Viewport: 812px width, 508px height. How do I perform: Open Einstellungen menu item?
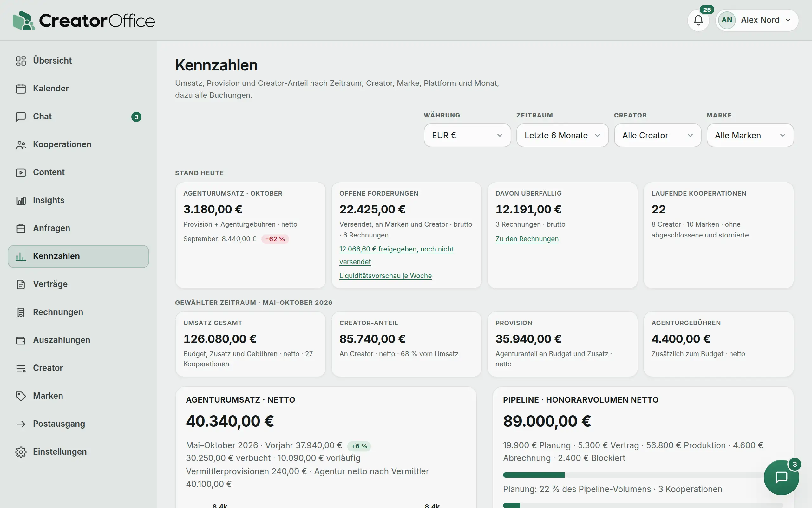point(78,452)
